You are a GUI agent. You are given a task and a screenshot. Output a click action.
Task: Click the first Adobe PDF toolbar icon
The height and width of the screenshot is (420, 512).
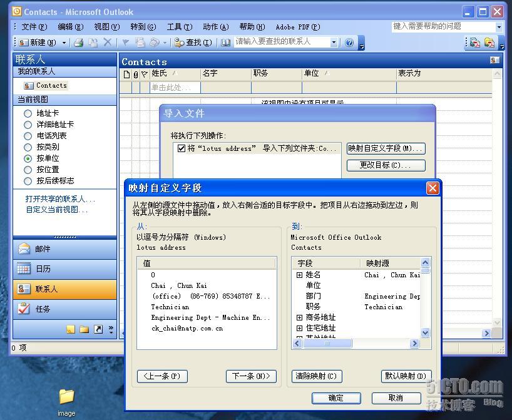[475, 43]
